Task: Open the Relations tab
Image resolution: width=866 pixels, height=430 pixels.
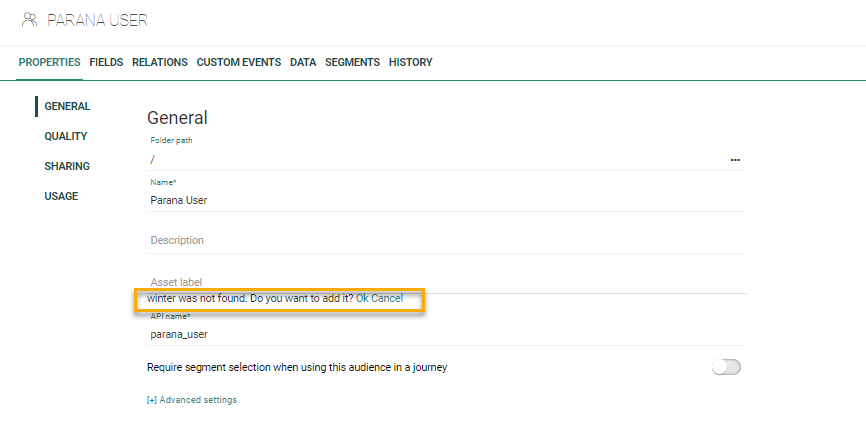Action: (160, 62)
